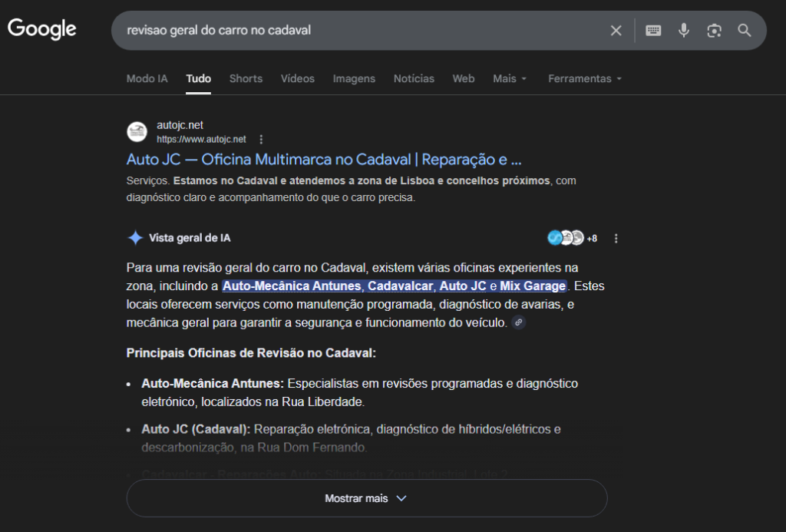This screenshot has height=532, width=786.
Task: Expand the AI overview with Mostrar mais
Action: click(367, 498)
